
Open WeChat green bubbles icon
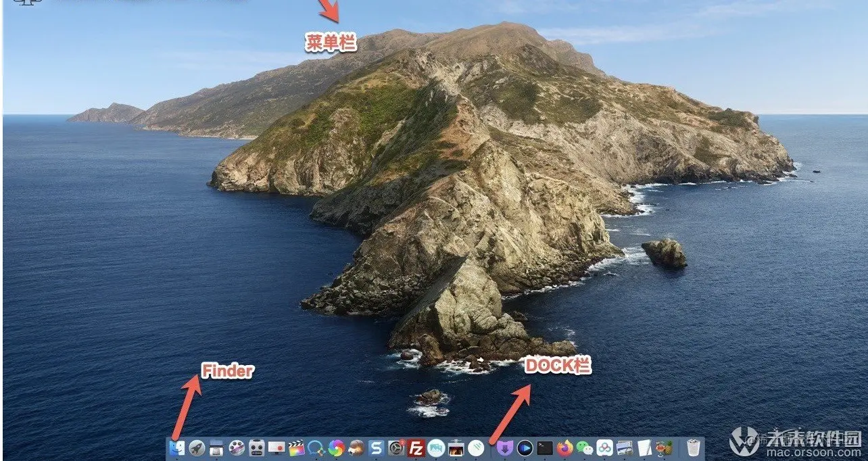pyautogui.click(x=585, y=447)
